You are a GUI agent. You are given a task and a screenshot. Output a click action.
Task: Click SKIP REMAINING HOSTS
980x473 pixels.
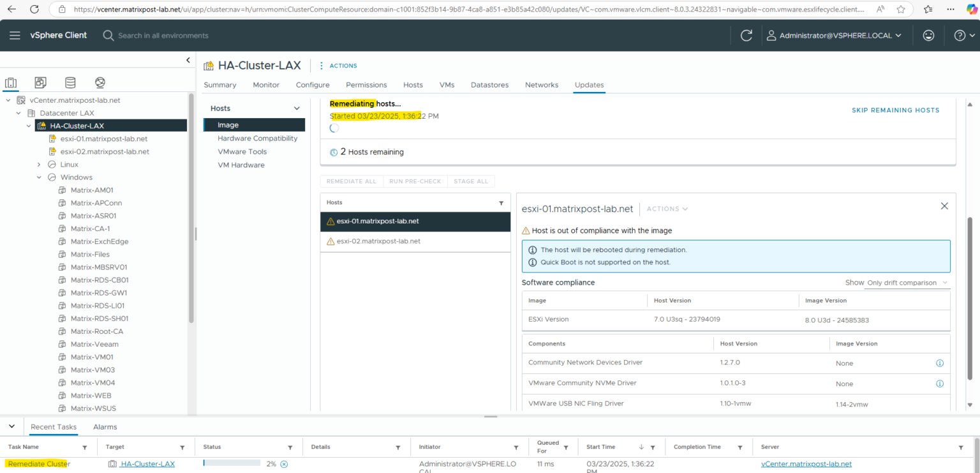[895, 110]
